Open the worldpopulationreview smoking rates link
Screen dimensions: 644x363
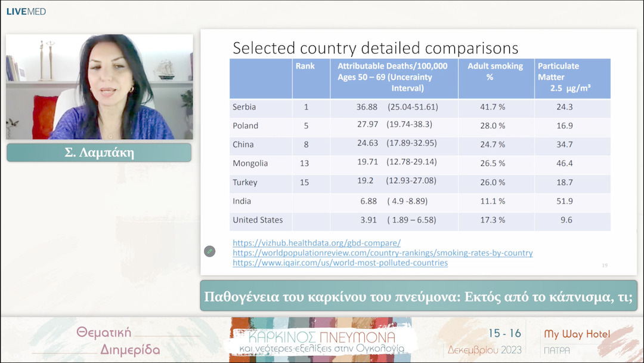[x=382, y=253]
